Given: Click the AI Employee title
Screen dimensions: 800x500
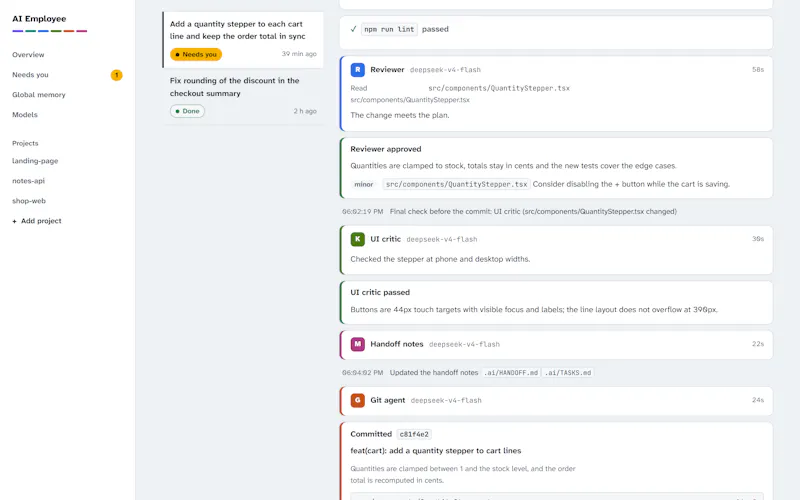Looking at the screenshot, I should click(39, 19).
